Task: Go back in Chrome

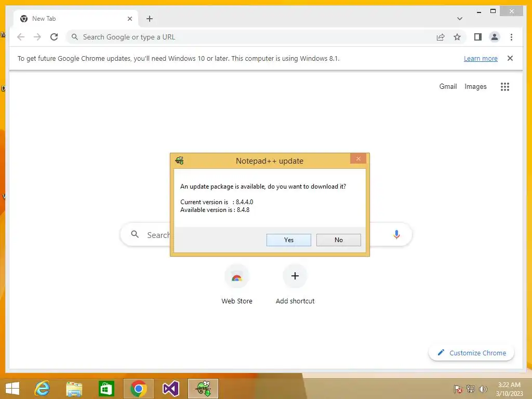Action: pos(21,37)
